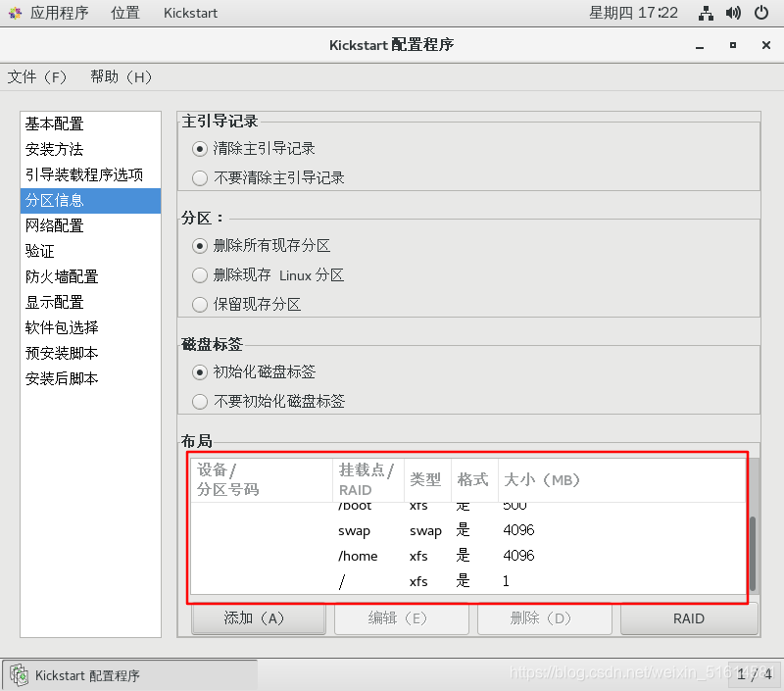Open the 应用程序 menu
Screen dimensions: 784x691
[x=59, y=13]
